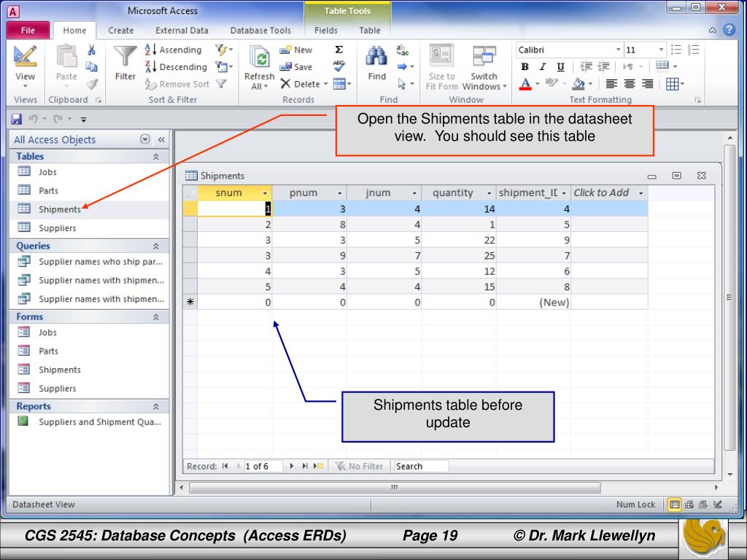
Task: Open the View datasheet icon
Action: [25, 57]
